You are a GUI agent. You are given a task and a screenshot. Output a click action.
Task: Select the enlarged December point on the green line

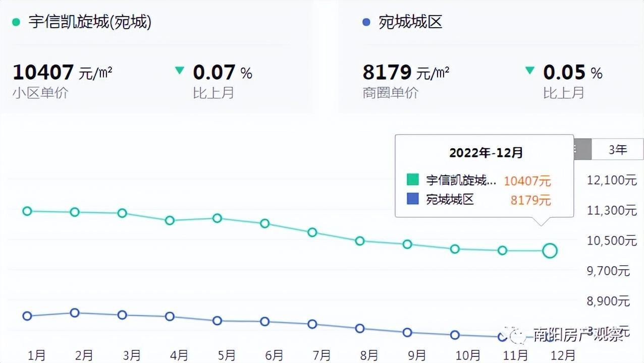[x=550, y=250]
